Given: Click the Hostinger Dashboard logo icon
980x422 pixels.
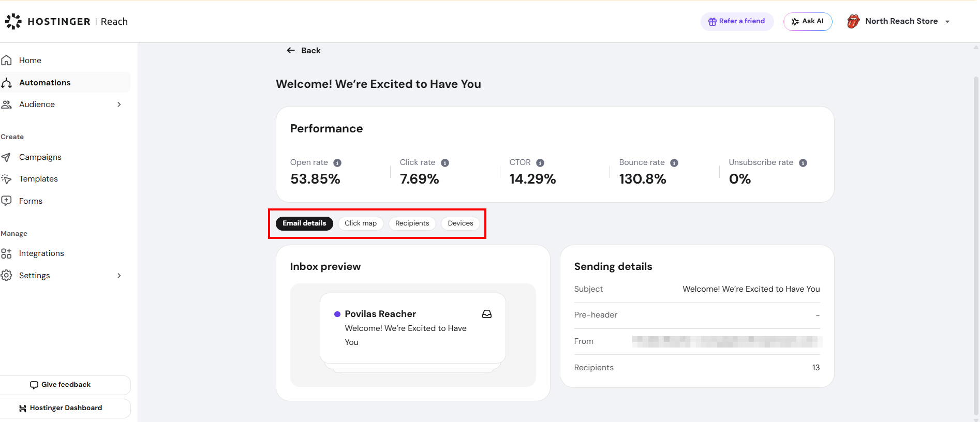Looking at the screenshot, I should coord(23,409).
